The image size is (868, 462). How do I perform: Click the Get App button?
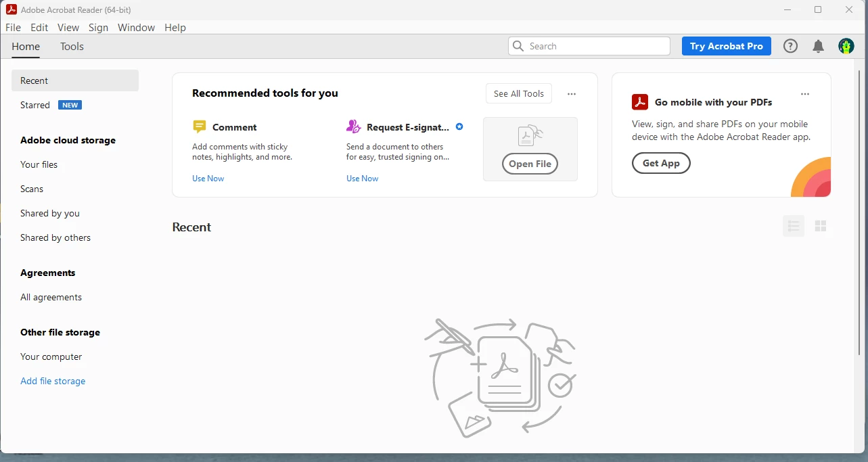[661, 163]
